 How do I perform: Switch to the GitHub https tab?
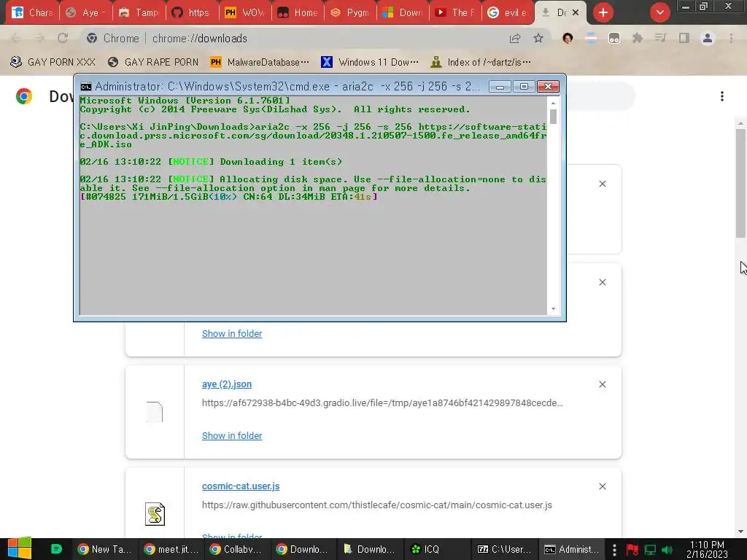pyautogui.click(x=192, y=12)
